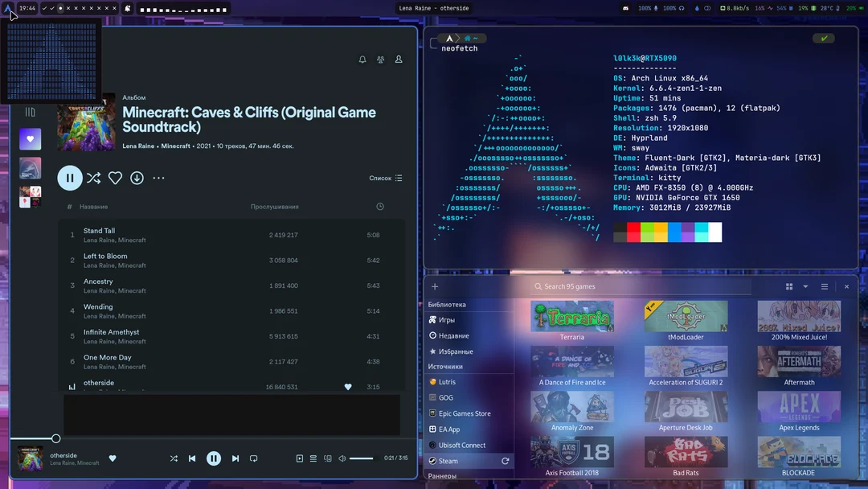Seek using the playback progress bar handle
The height and width of the screenshot is (489, 868).
56,438
